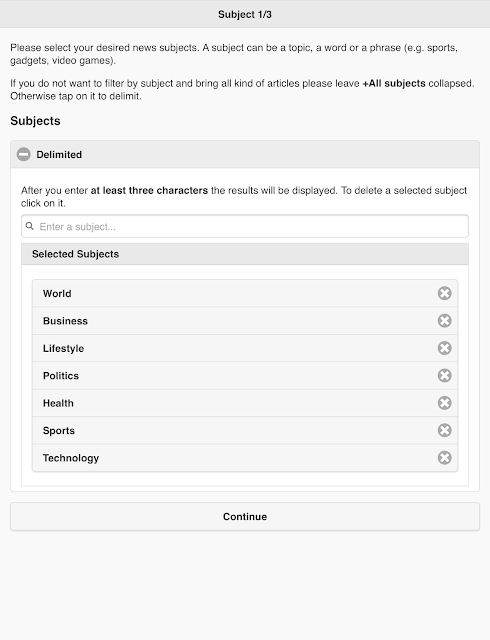490x640 pixels.
Task: Focus the Enter a subject search field
Action: click(x=245, y=226)
